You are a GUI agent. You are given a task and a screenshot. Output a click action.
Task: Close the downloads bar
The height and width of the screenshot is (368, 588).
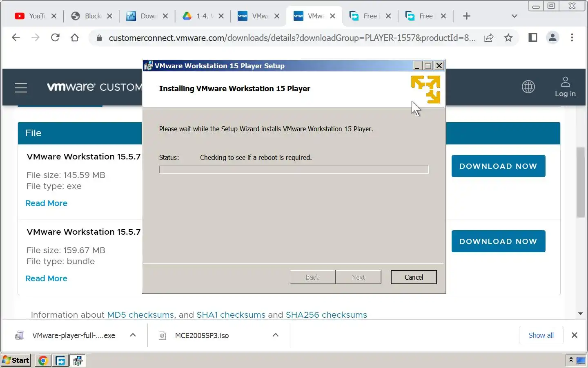point(575,335)
